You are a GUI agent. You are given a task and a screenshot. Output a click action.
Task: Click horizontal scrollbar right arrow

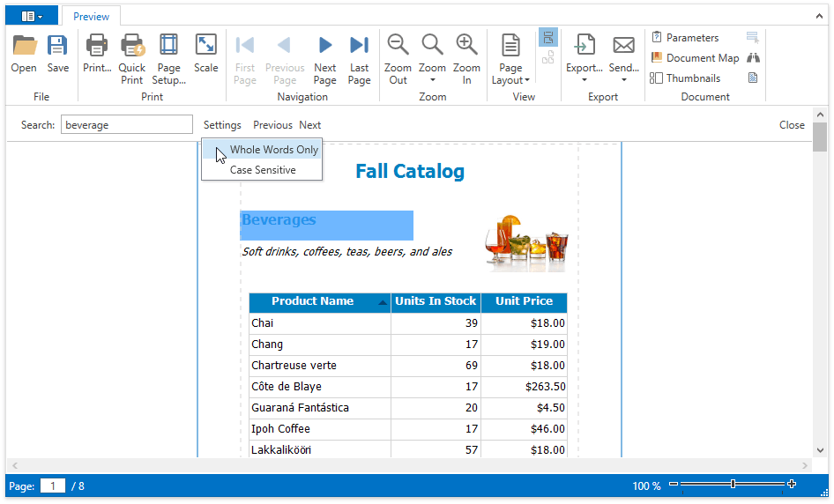[805, 466]
